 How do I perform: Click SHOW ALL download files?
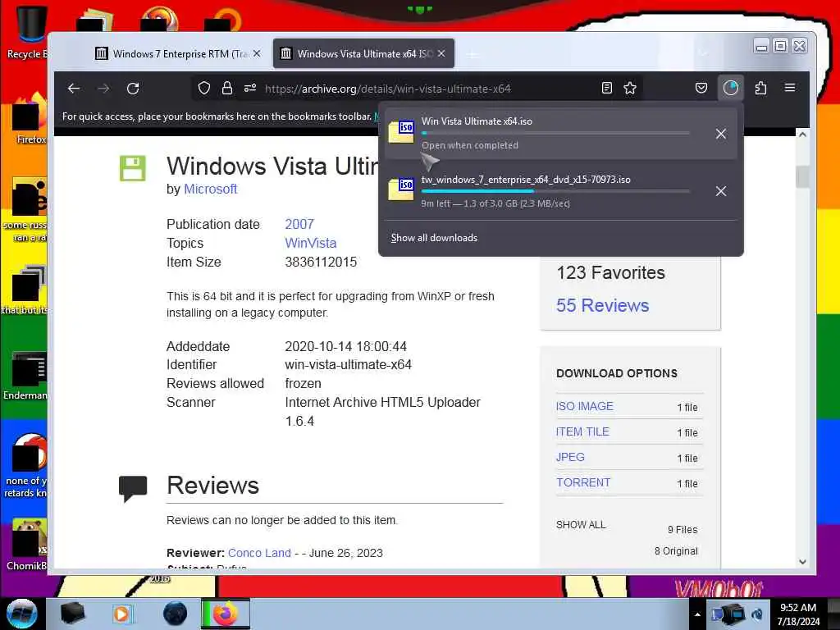(581, 524)
